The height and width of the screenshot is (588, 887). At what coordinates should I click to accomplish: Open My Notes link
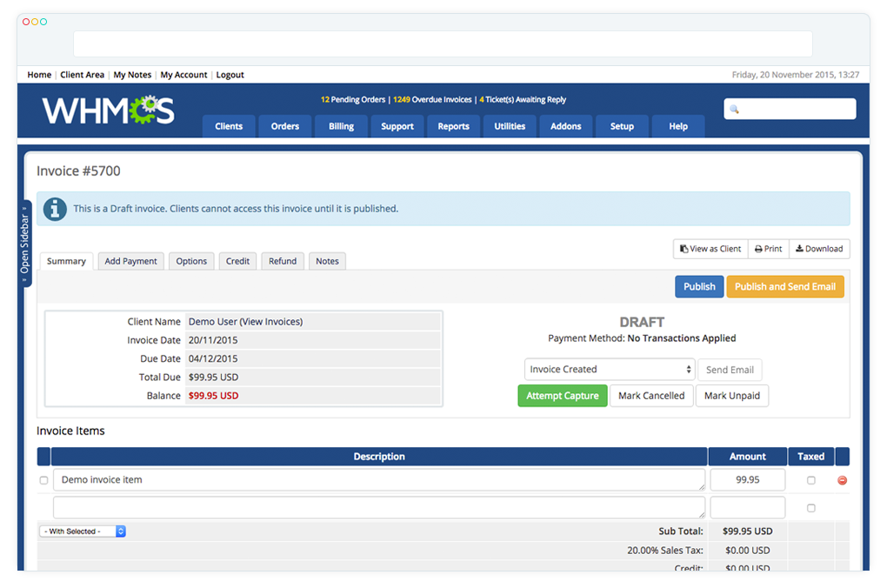[132, 75]
